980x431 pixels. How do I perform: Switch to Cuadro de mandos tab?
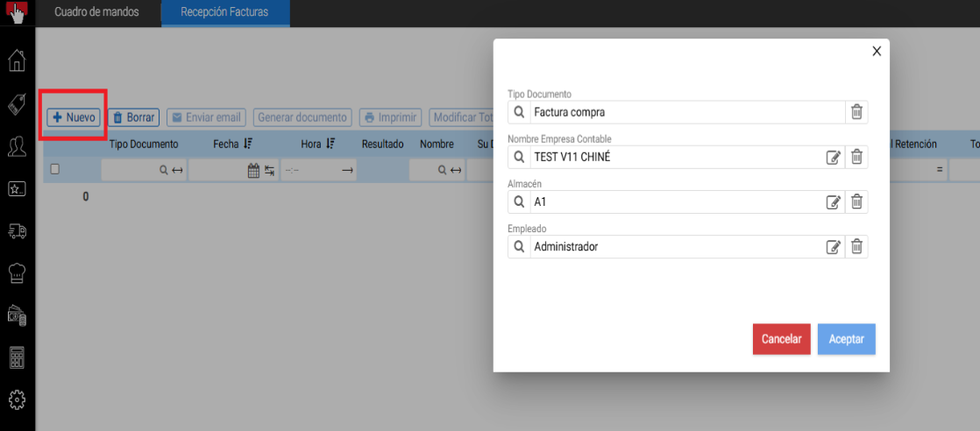coord(97,12)
